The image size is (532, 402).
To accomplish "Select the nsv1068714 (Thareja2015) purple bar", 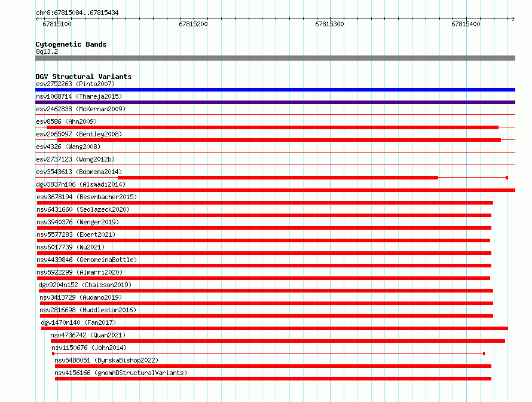I will point(275,102).
